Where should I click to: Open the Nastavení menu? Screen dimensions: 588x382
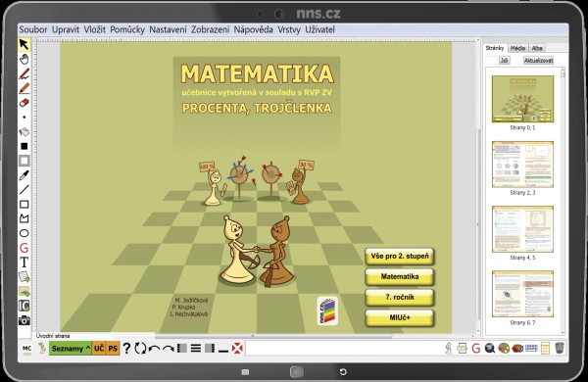168,29
